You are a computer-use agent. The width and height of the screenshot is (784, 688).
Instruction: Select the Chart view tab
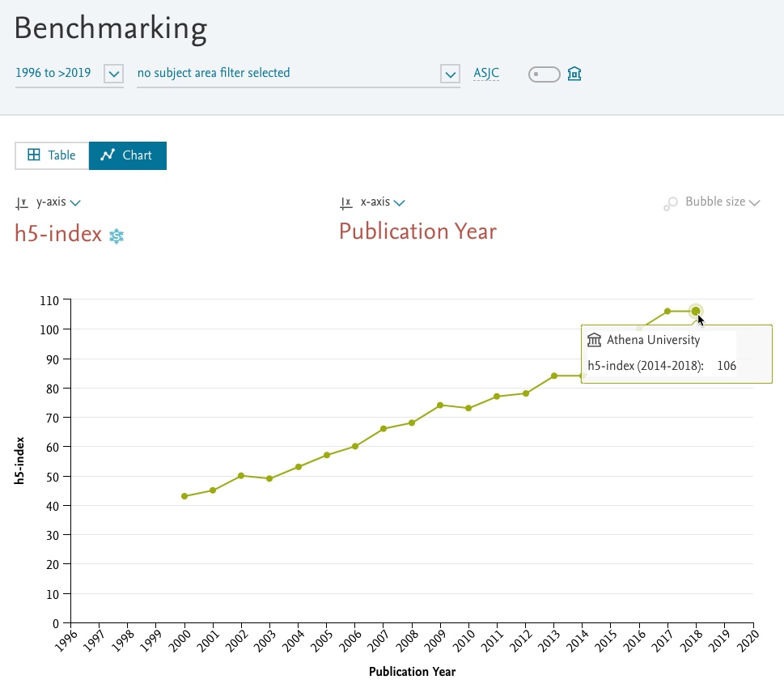coord(127,155)
